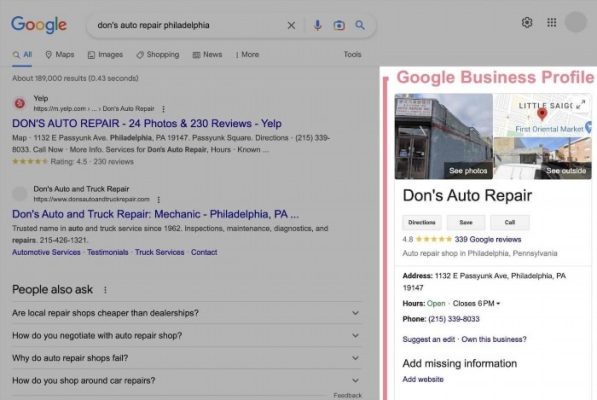Expand the Closes 6 PM hours dropdown
597x400 pixels.
pyautogui.click(x=476, y=304)
